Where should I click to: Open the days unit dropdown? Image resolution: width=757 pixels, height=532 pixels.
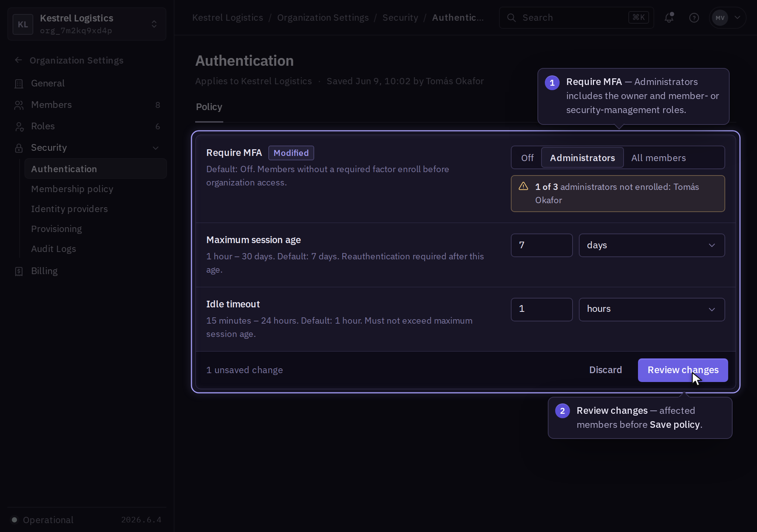[x=652, y=245]
